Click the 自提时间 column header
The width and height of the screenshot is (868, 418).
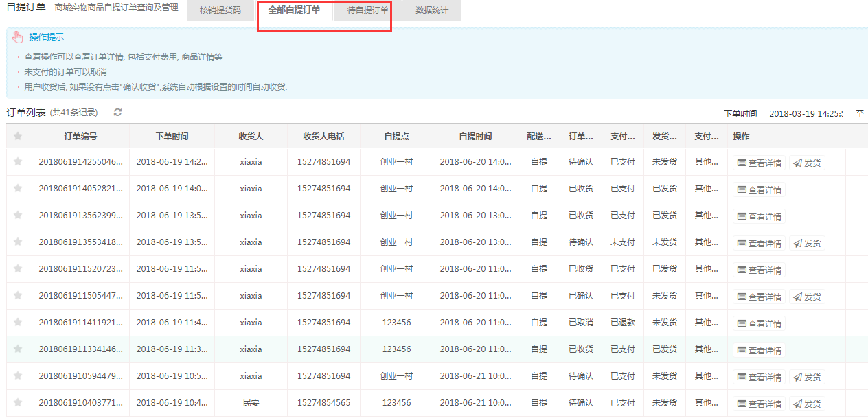[475, 137]
